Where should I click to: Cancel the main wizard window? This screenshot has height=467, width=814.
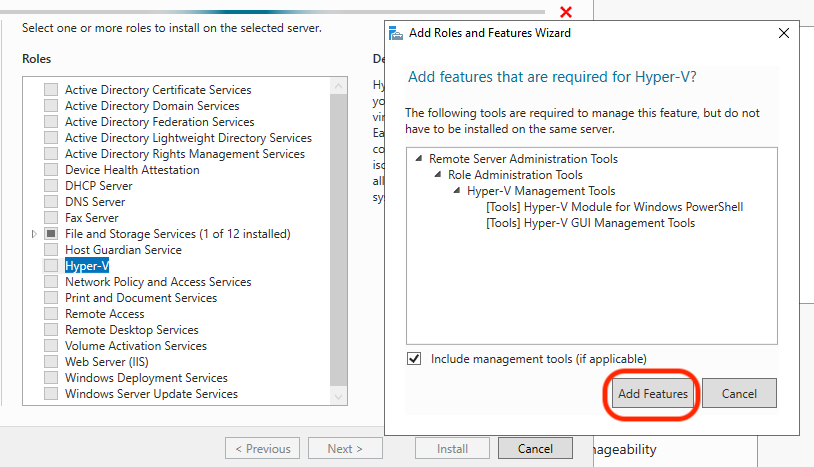click(x=535, y=448)
